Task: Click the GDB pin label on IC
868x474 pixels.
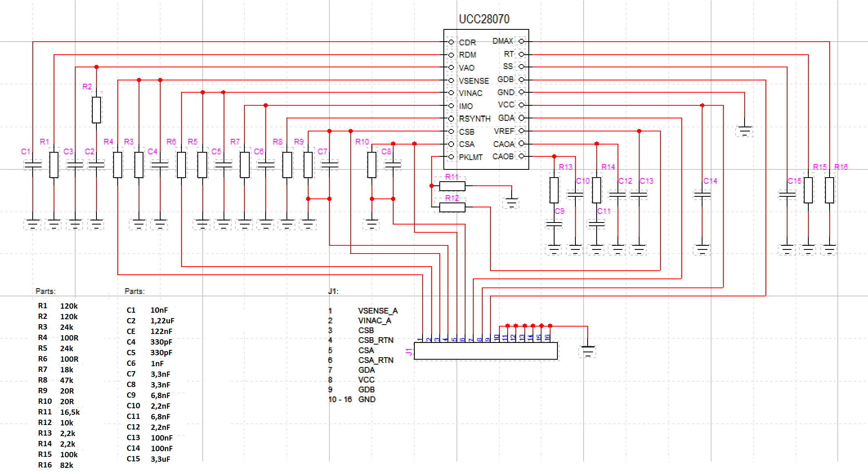Action: [x=506, y=79]
